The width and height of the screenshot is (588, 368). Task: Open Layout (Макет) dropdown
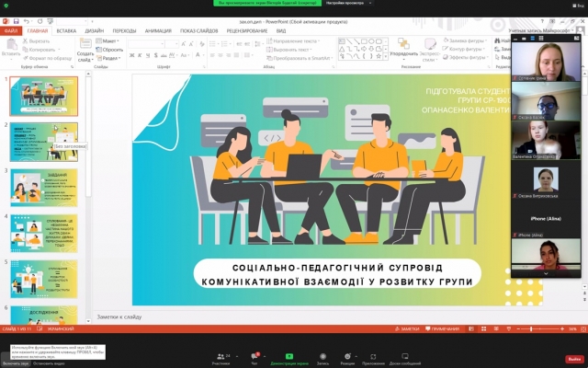[108, 40]
